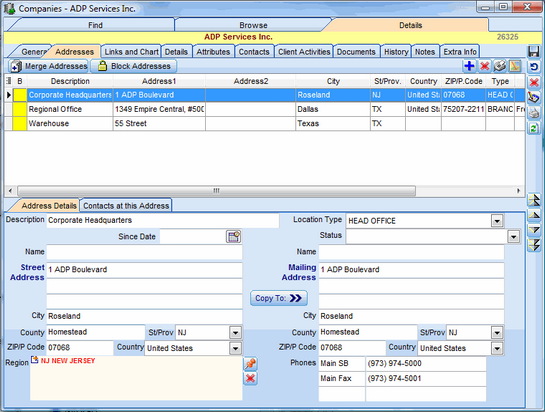Click the floppy disk save icon in right sidebar

coord(534,51)
